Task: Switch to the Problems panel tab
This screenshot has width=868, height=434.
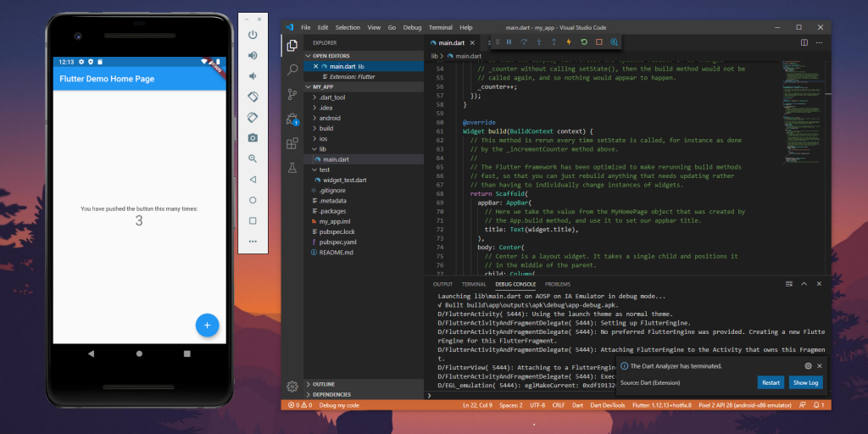Action: pos(557,284)
